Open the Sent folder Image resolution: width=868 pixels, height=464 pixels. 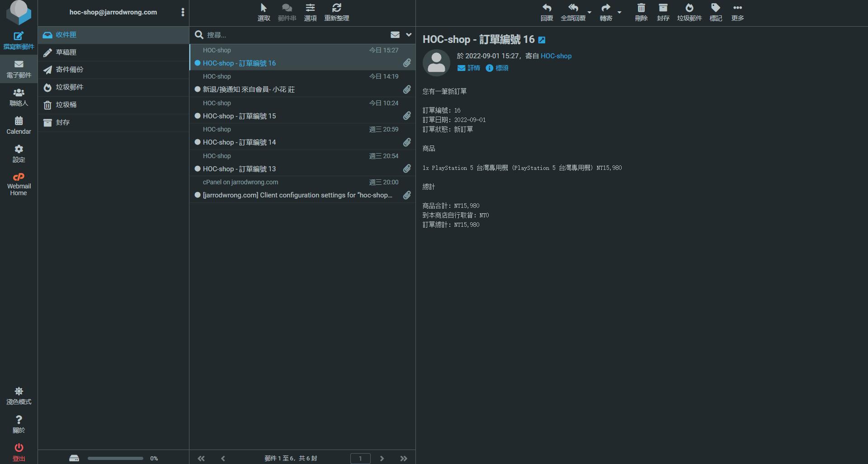tap(113, 70)
